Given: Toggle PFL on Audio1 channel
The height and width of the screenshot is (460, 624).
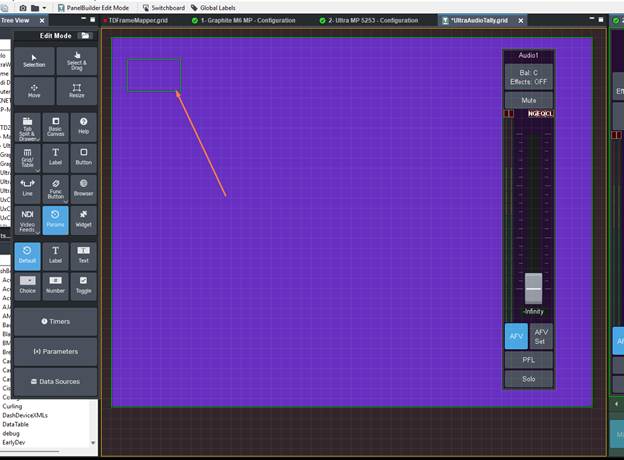Looking at the screenshot, I should (528, 360).
